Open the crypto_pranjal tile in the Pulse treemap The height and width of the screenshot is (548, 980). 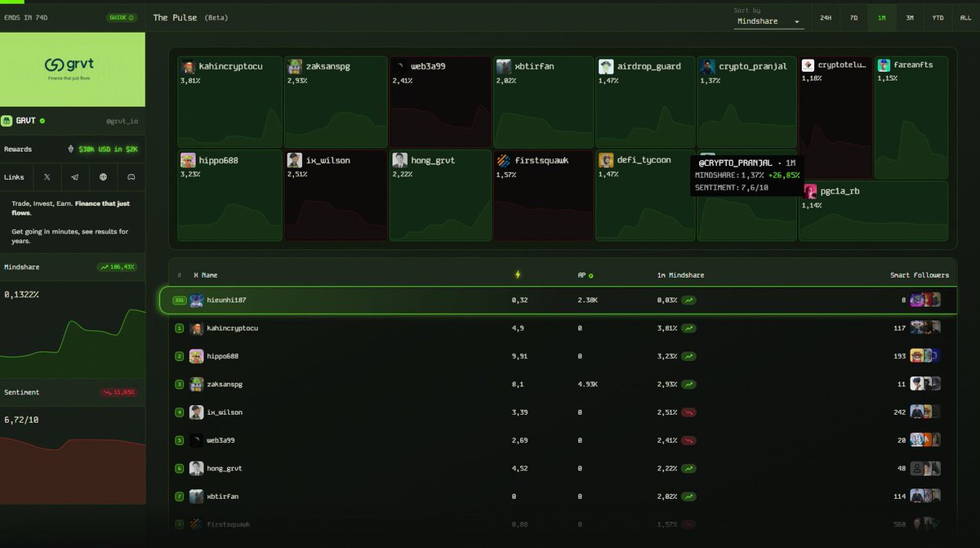(x=746, y=102)
